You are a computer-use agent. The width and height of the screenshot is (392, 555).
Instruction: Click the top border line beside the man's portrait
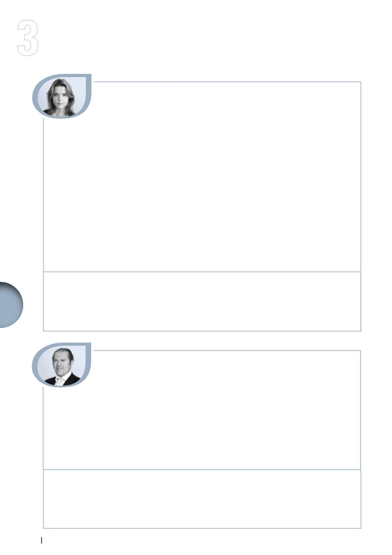227,351
